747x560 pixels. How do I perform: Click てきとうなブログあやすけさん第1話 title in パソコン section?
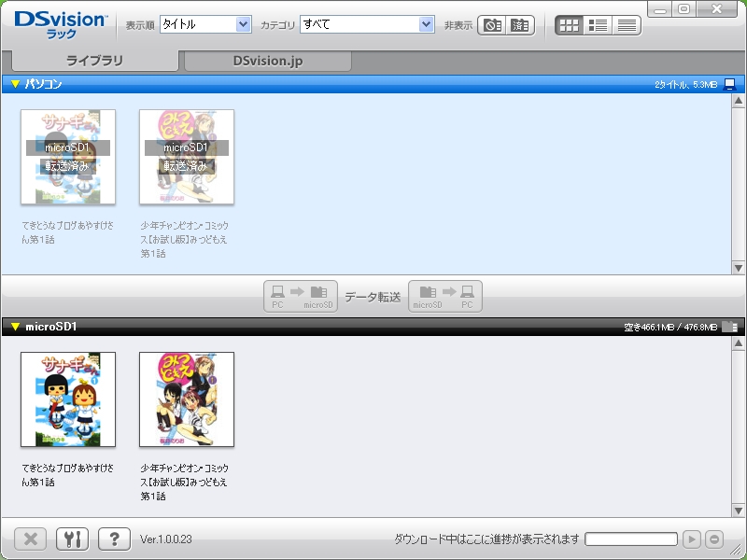(67, 232)
